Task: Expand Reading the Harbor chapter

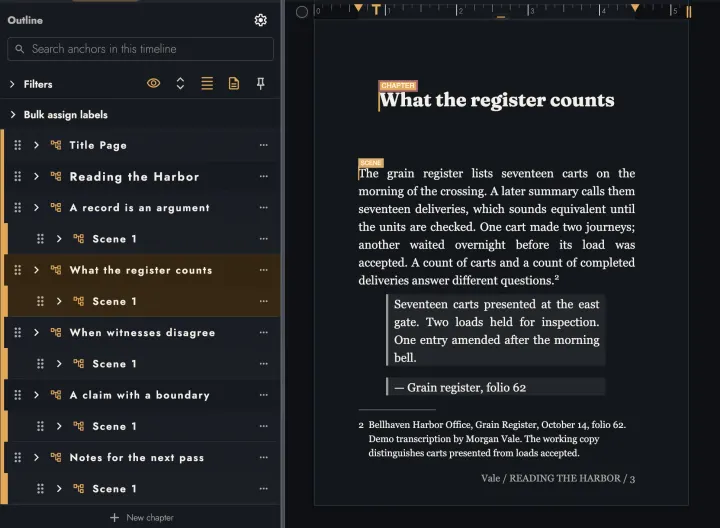Action: coord(36,176)
